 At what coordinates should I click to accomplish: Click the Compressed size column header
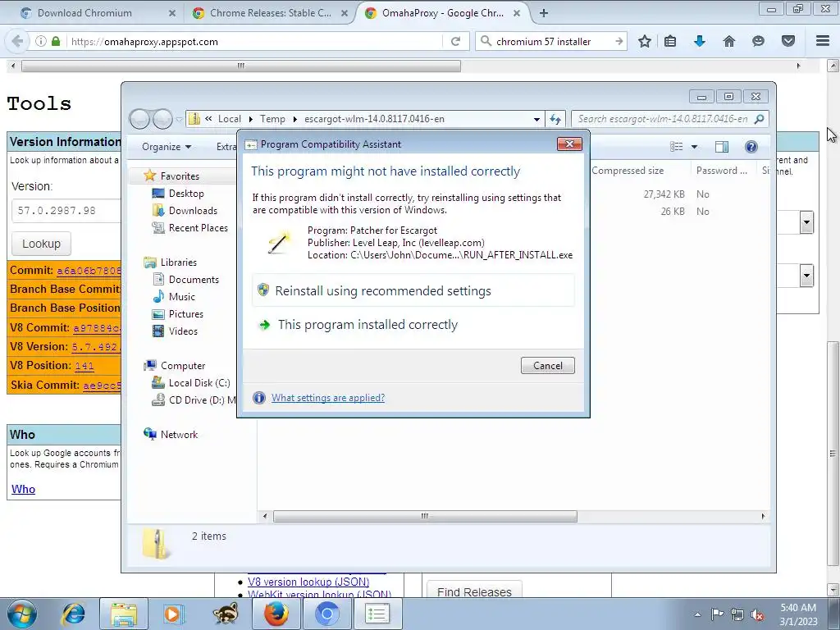coord(628,171)
